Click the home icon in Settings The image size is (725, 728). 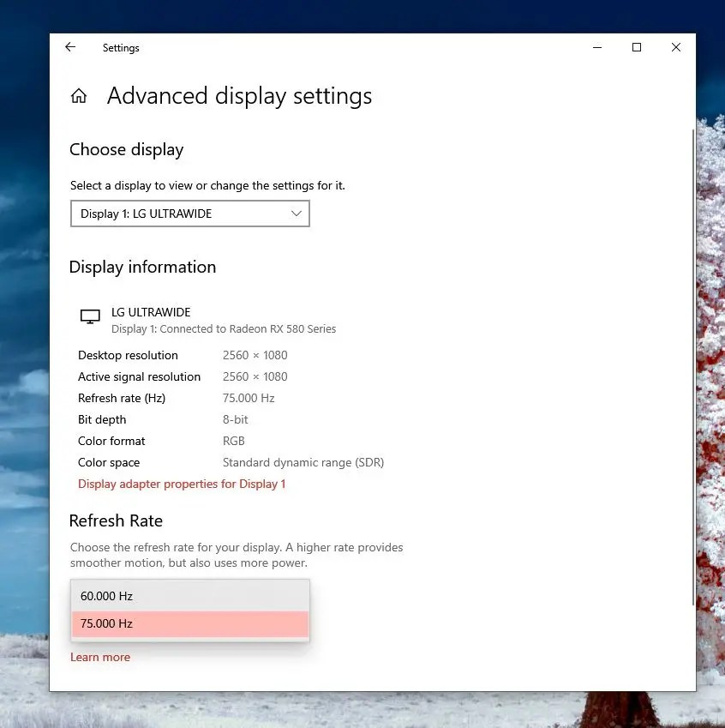click(79, 95)
